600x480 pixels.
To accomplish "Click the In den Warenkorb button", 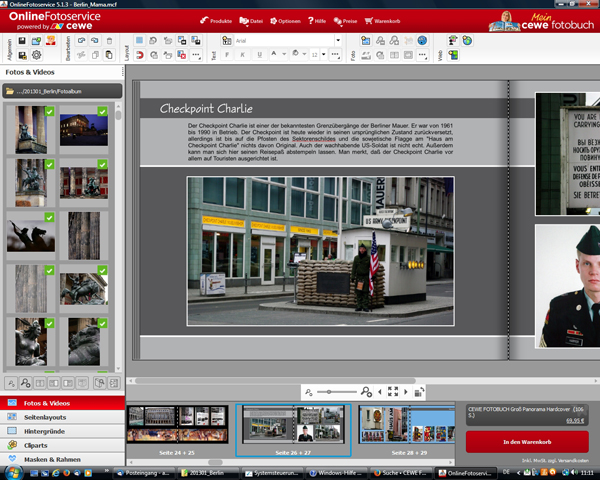I will click(x=527, y=442).
